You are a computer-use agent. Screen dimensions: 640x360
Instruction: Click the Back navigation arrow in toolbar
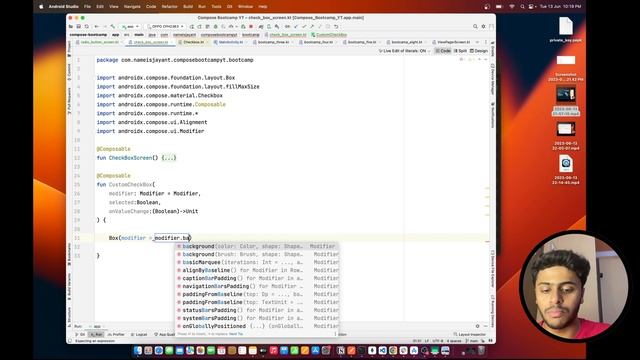pos(97,27)
